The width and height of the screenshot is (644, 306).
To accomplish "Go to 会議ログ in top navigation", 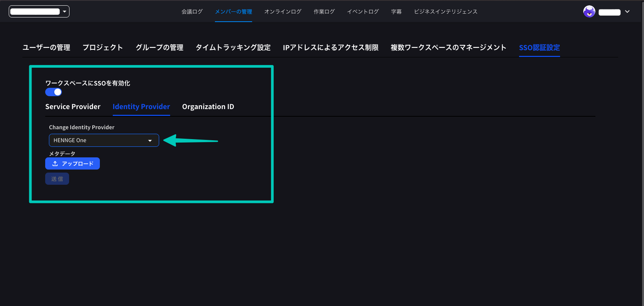I will (x=192, y=12).
